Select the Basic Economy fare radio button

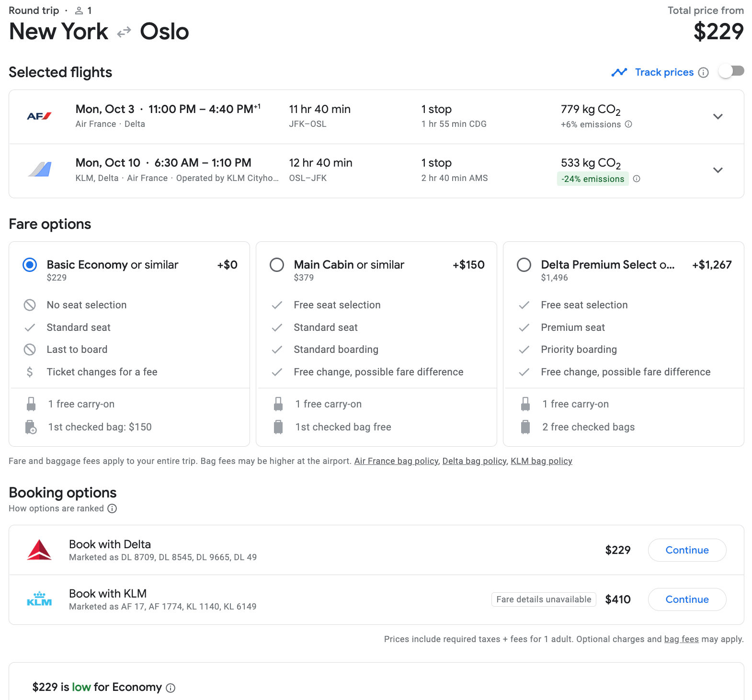(30, 265)
